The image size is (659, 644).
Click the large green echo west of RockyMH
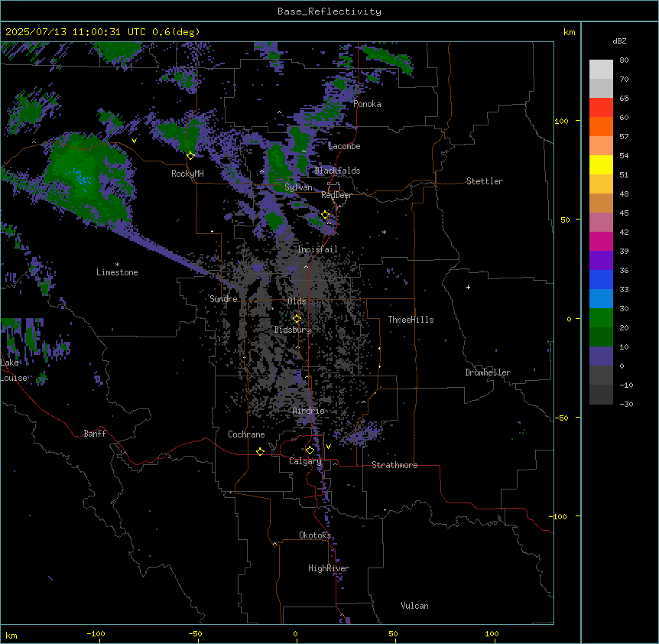coord(86,179)
